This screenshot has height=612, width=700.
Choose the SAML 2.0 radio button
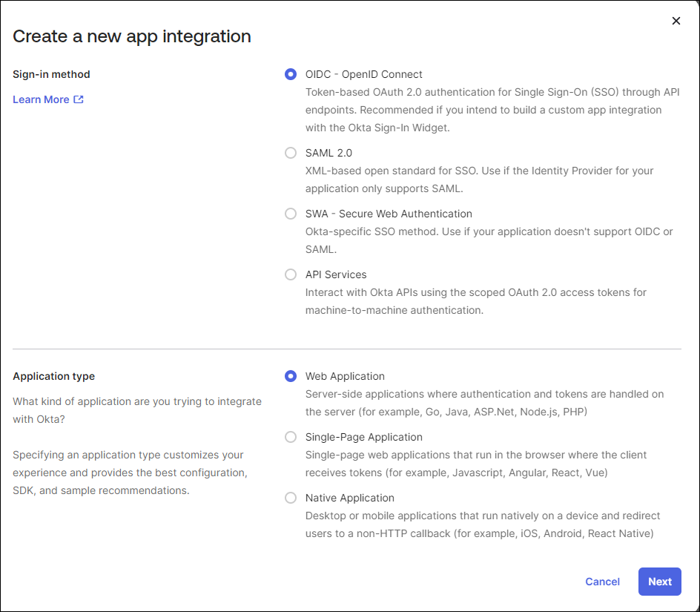(x=291, y=153)
